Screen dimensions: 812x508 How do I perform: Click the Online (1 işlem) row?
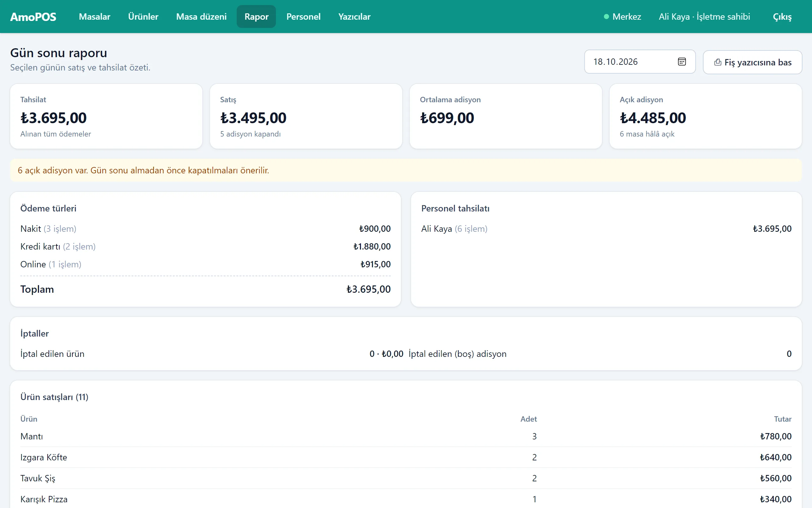click(x=205, y=264)
